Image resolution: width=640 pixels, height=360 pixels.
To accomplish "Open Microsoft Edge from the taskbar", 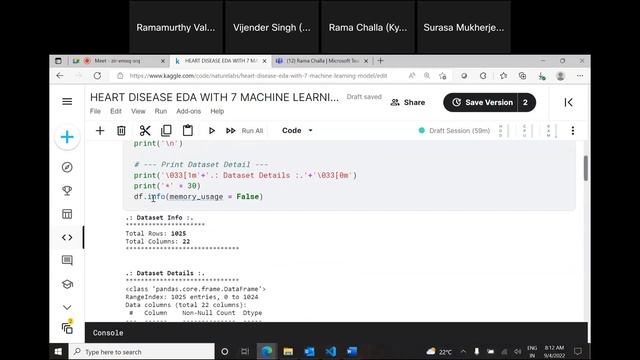I will [x=267, y=351].
